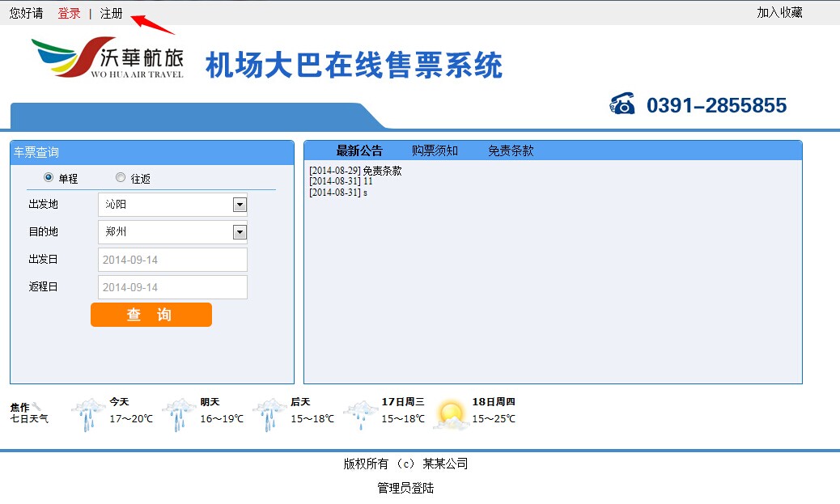Switch to the 最新公告 tab
The image size is (840, 504).
click(x=359, y=150)
